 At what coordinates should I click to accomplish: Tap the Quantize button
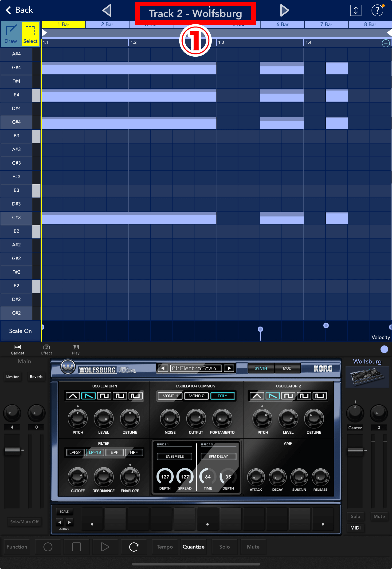click(x=194, y=547)
